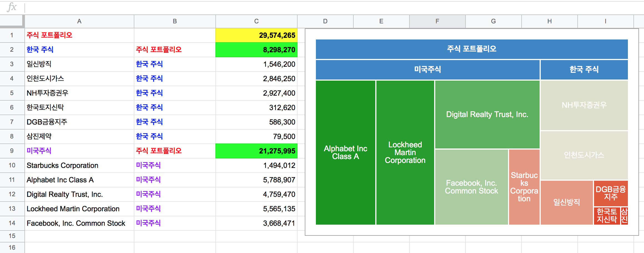The width and height of the screenshot is (644, 253).
Task: Select cell '삼진제약' in column A
Action: (79, 137)
